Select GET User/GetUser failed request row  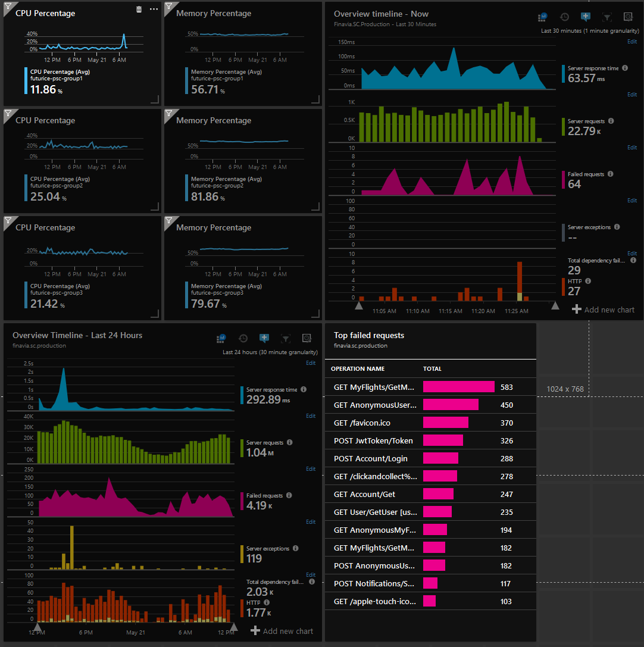[431, 512]
